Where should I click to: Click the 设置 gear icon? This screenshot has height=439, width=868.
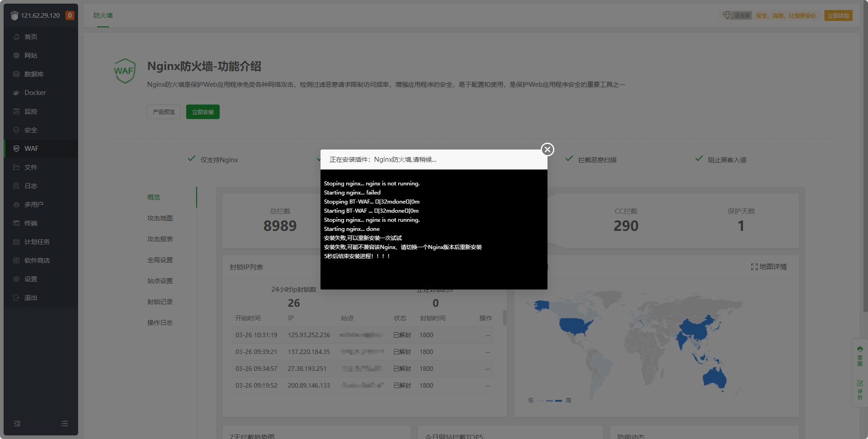(16, 279)
